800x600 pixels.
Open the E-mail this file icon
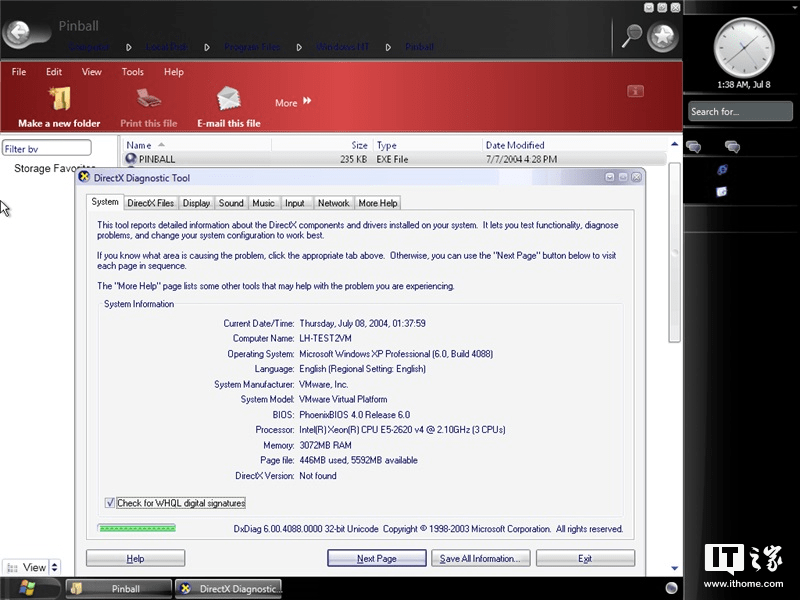228,100
